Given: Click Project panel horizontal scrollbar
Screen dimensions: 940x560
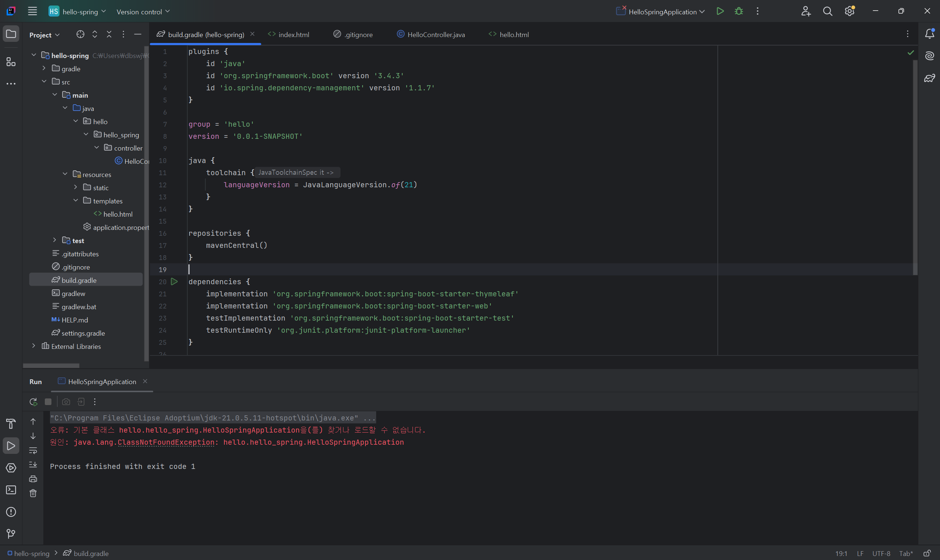Looking at the screenshot, I should point(51,365).
